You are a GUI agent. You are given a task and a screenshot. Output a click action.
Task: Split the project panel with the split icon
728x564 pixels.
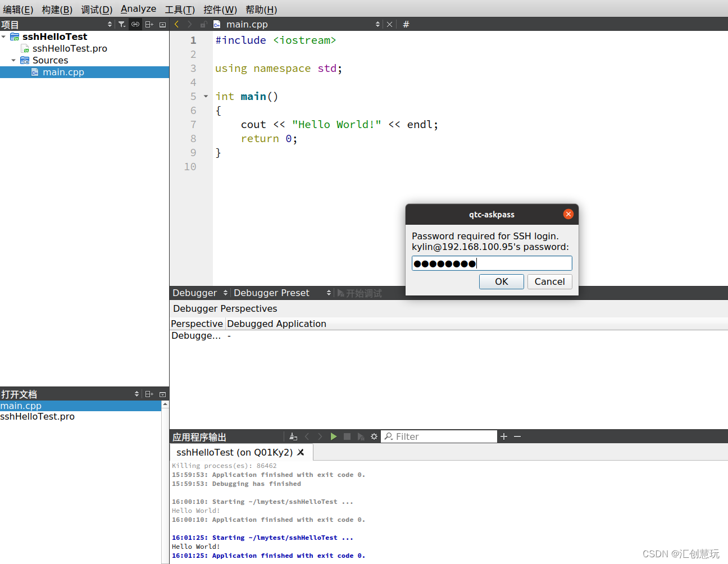point(149,24)
